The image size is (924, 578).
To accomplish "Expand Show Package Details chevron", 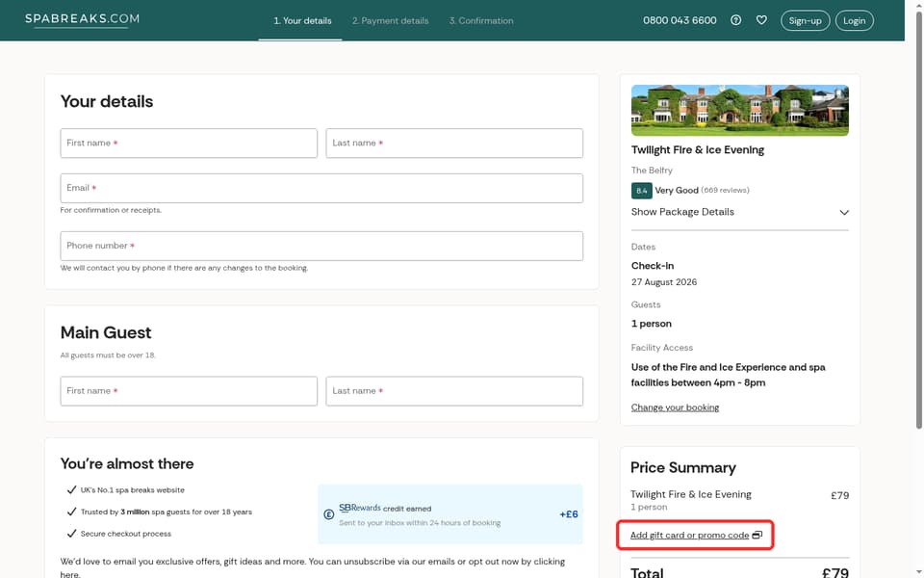I will click(844, 212).
